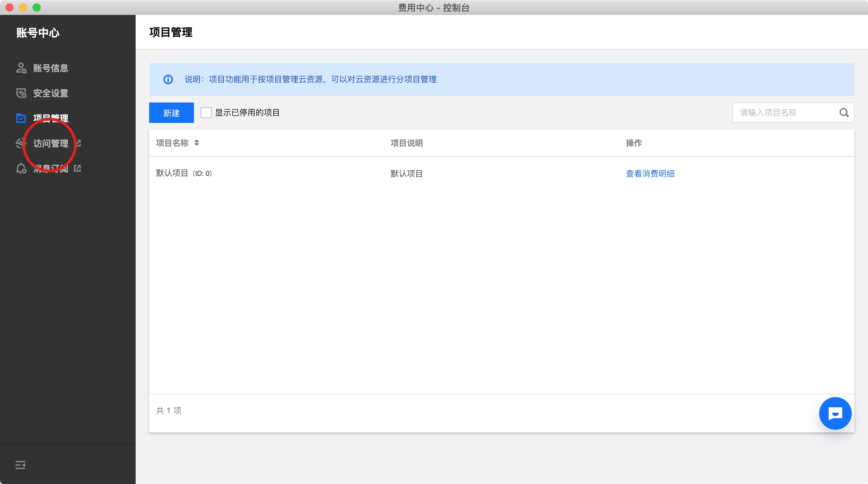Click the 默认项目 (ID: 0) row name
This screenshot has width=868, height=484.
pos(183,173)
